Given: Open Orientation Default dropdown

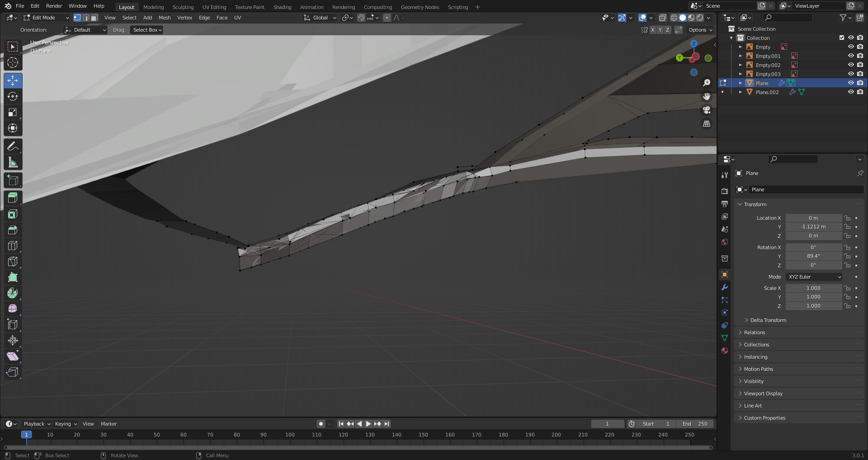Looking at the screenshot, I should [x=85, y=30].
